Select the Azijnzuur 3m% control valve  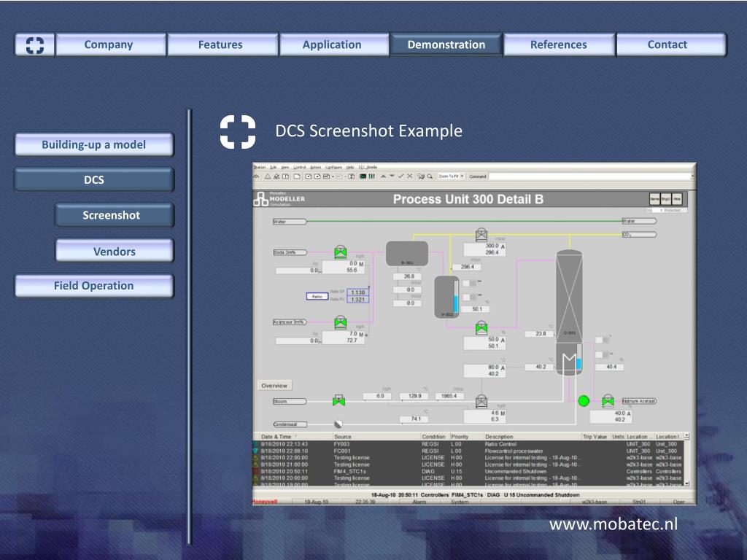340,322
